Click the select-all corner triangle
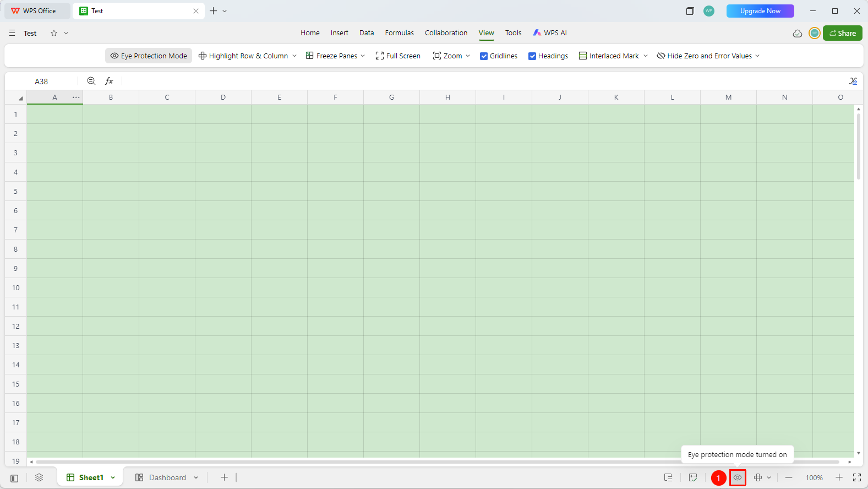This screenshot has height=489, width=868. point(21,99)
